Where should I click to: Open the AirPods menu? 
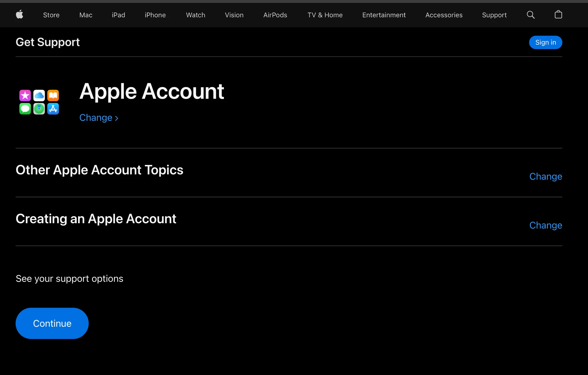coord(275,15)
